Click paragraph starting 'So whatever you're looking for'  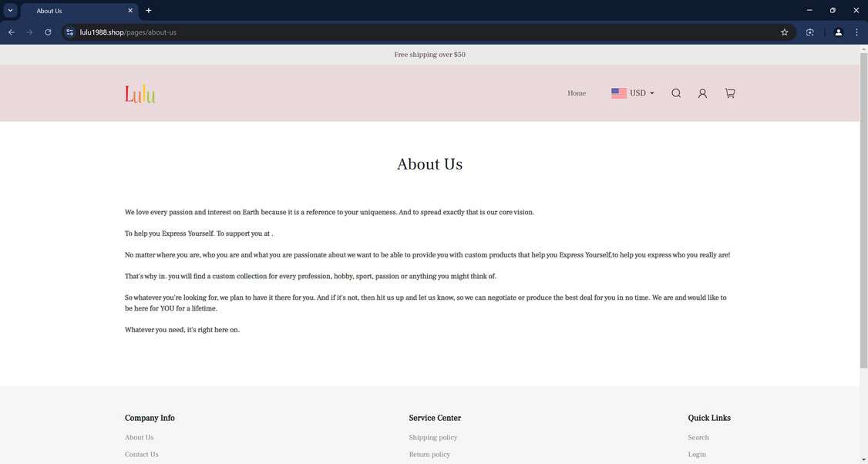(x=426, y=303)
